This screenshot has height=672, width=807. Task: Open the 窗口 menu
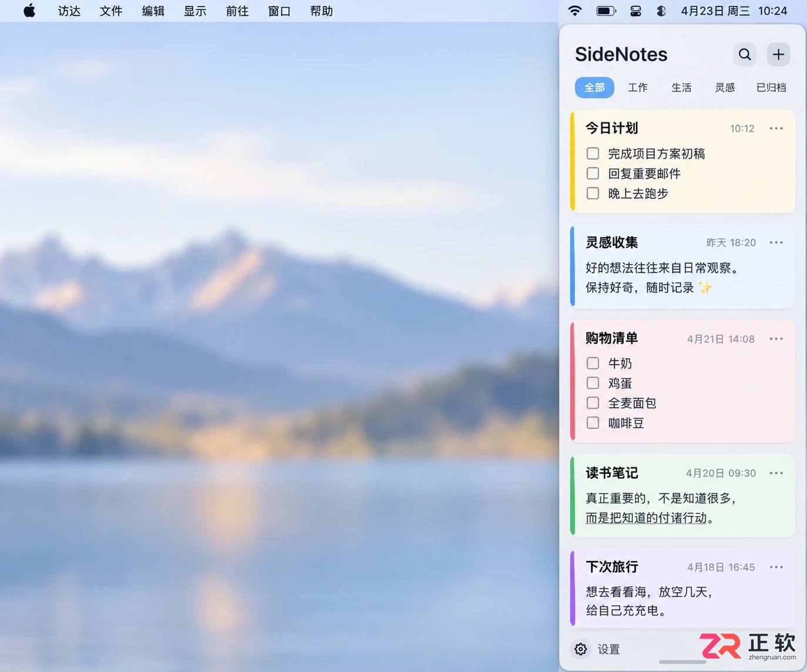click(x=280, y=11)
